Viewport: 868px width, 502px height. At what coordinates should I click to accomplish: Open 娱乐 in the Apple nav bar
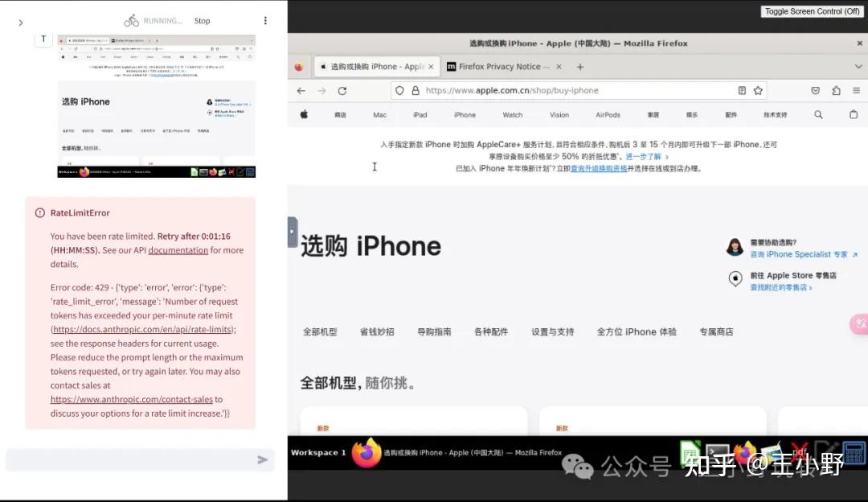click(x=692, y=115)
